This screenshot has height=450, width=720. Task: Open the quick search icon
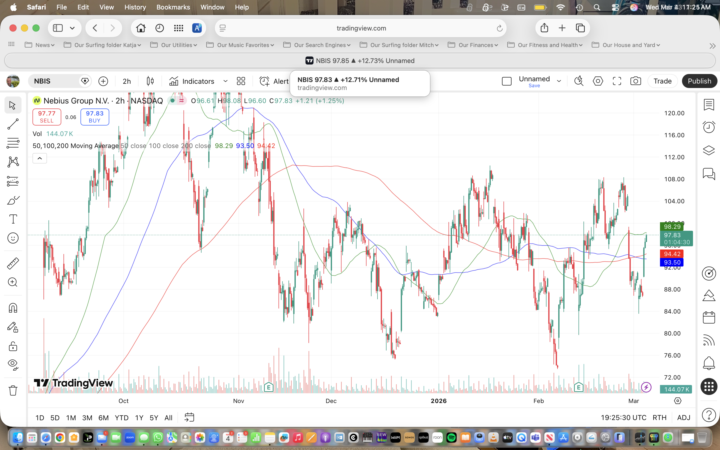click(x=579, y=81)
